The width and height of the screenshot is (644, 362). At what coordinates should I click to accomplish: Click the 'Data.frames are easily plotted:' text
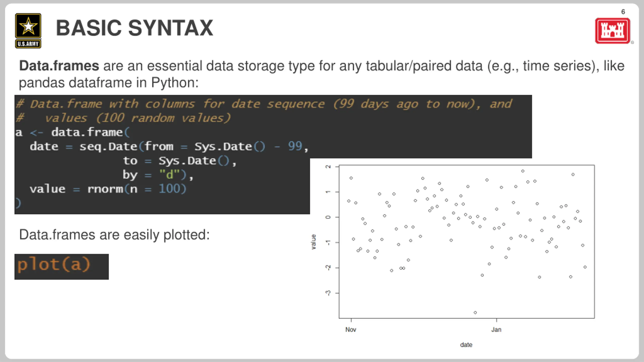tap(114, 235)
